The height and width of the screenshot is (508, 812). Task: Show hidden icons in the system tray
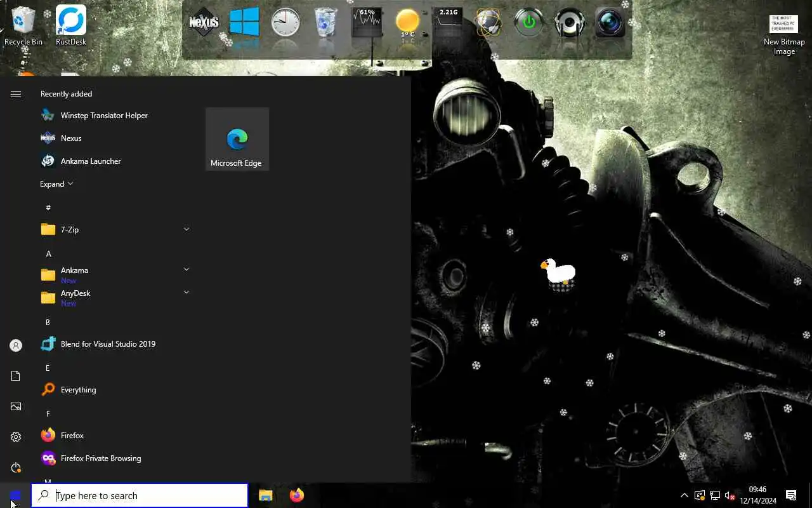pyautogui.click(x=684, y=495)
